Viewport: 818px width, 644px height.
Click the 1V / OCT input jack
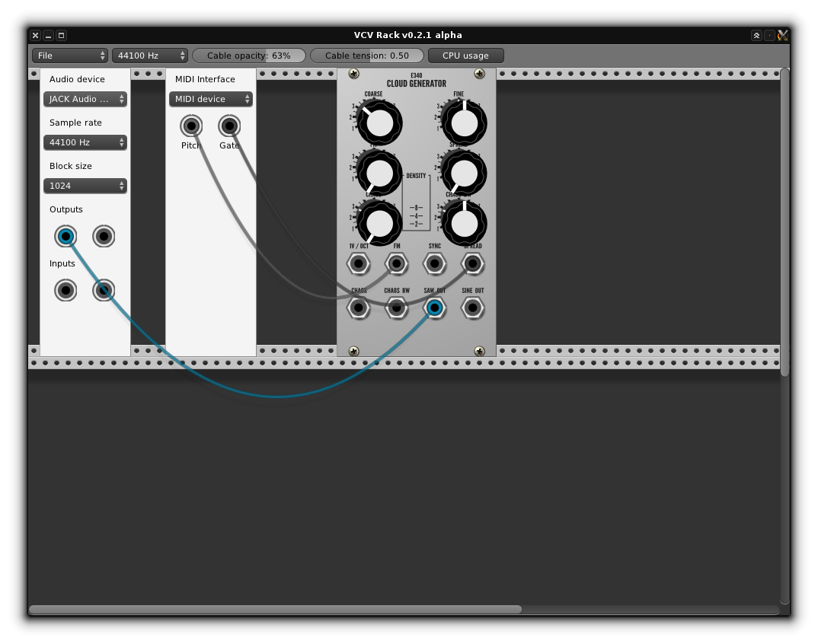pyautogui.click(x=359, y=264)
